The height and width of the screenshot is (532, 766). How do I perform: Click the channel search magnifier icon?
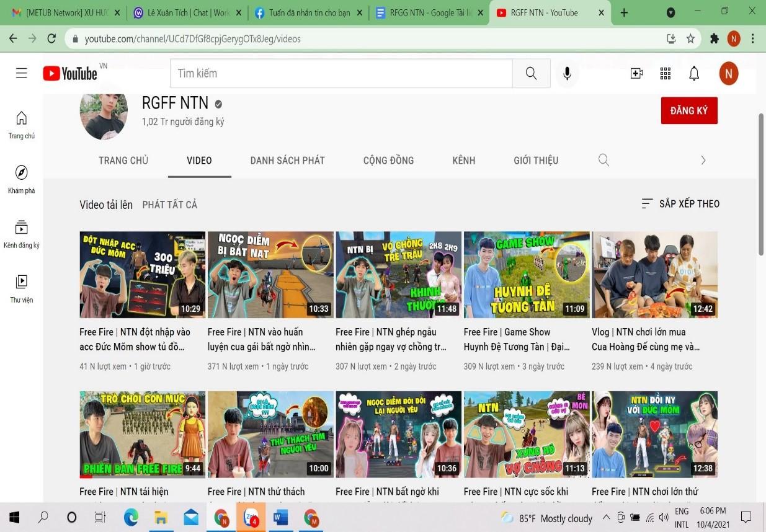point(603,160)
